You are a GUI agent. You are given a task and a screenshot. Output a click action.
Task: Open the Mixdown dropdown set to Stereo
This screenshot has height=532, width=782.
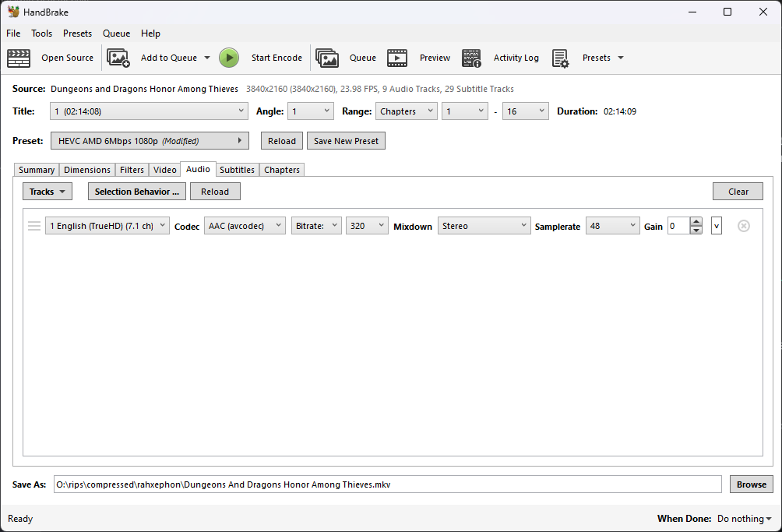pos(484,226)
